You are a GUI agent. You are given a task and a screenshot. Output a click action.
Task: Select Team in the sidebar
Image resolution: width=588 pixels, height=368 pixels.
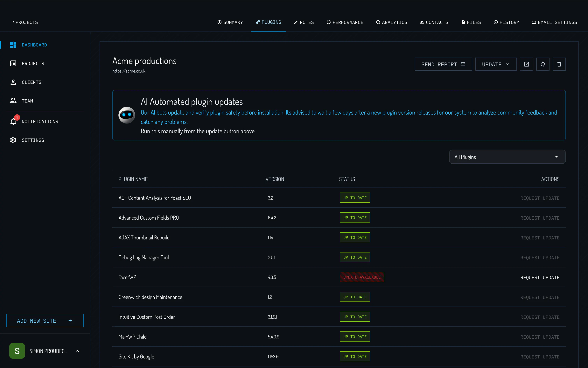point(27,101)
